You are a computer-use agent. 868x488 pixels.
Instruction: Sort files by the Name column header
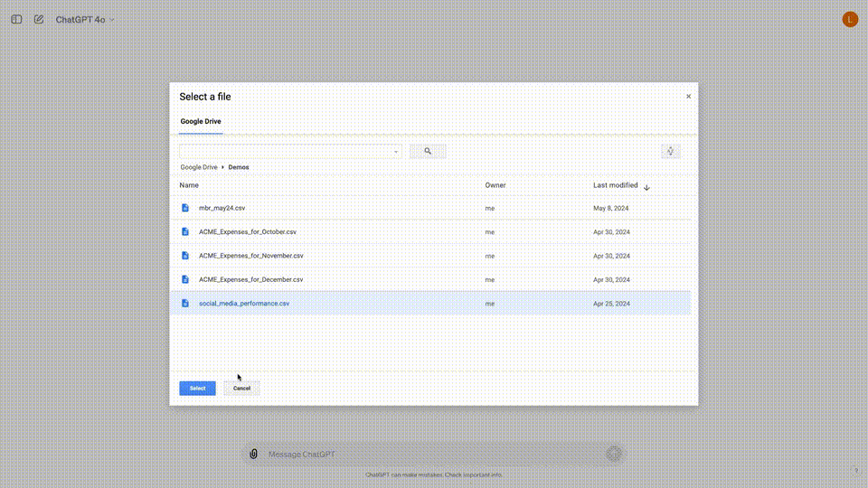pyautogui.click(x=189, y=185)
